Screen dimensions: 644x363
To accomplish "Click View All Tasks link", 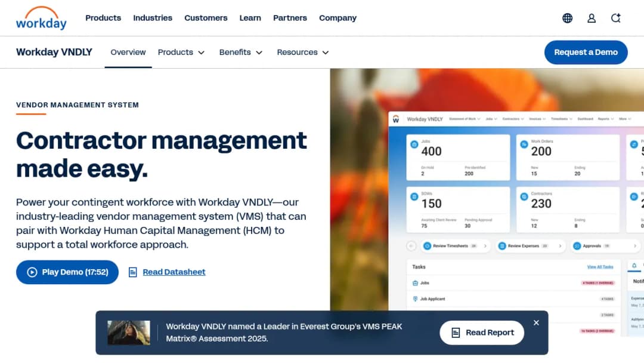I will [x=600, y=267].
